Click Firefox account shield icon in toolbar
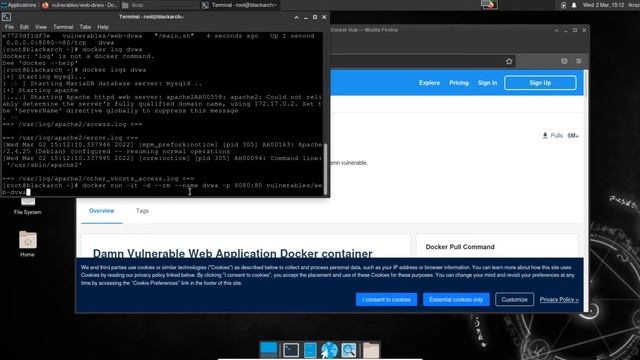 pyautogui.click(x=564, y=61)
